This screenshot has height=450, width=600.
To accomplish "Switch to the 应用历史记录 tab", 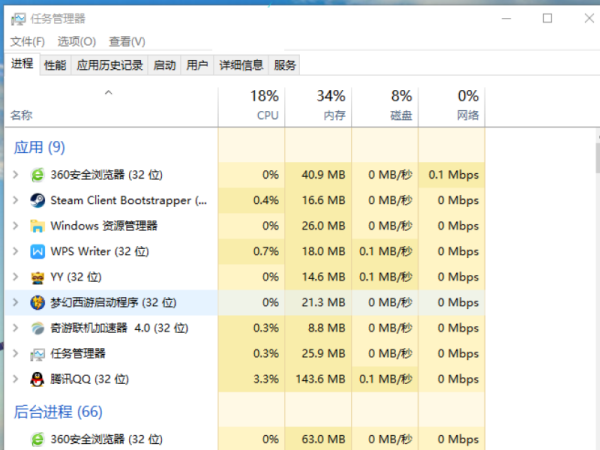I will point(109,65).
